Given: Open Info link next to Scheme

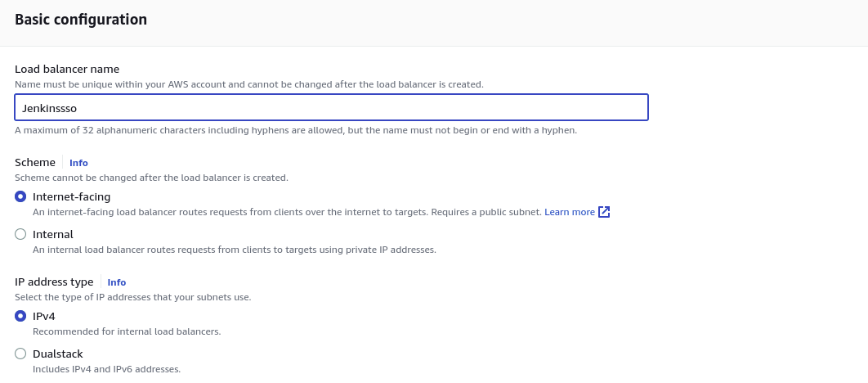Looking at the screenshot, I should (78, 163).
